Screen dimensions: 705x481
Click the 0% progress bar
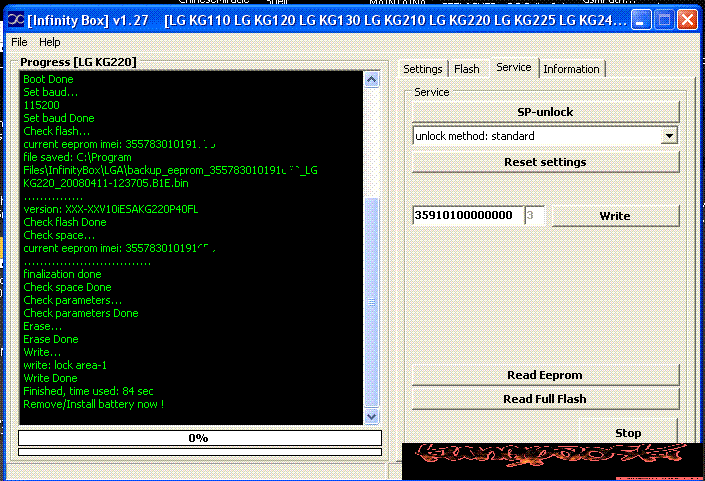[200, 438]
